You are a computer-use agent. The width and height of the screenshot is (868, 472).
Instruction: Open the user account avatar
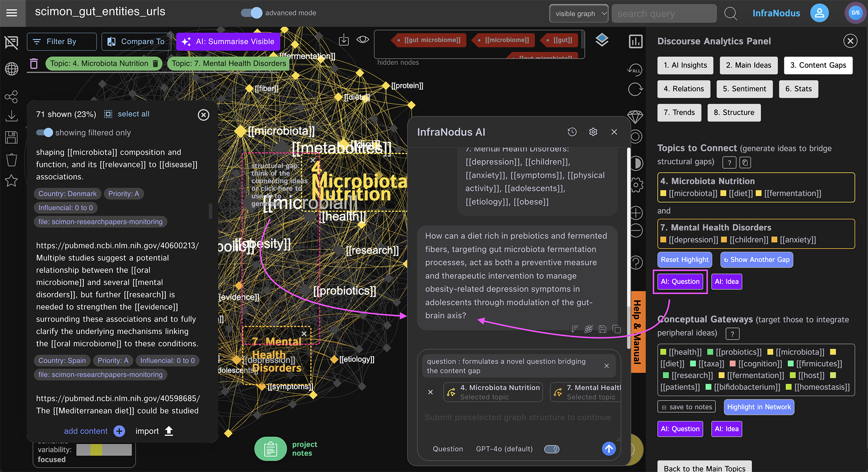[x=819, y=13]
